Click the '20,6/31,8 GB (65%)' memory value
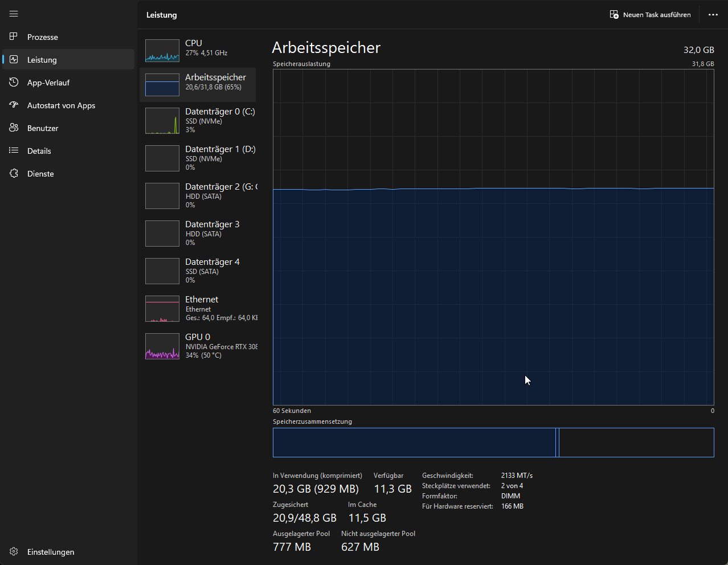Screen dimensions: 728x565 [x=214, y=87]
